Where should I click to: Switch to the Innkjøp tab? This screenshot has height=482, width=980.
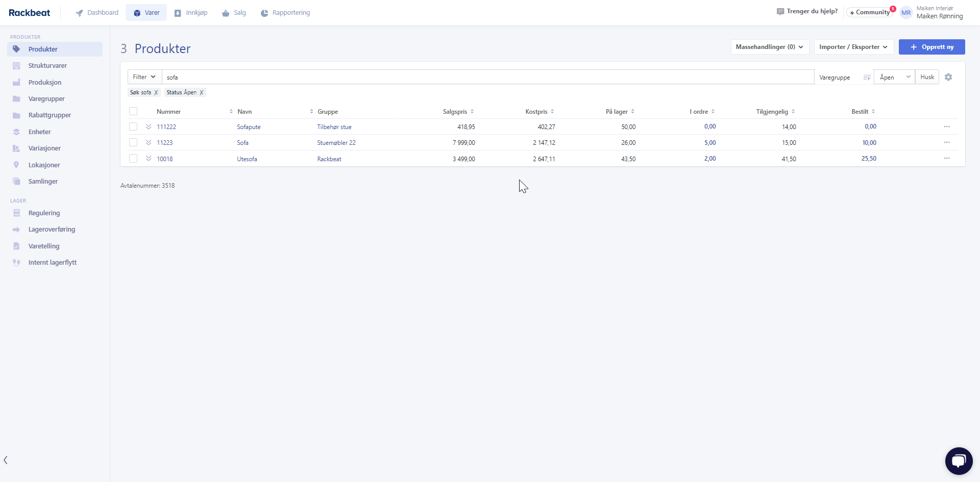point(191,12)
